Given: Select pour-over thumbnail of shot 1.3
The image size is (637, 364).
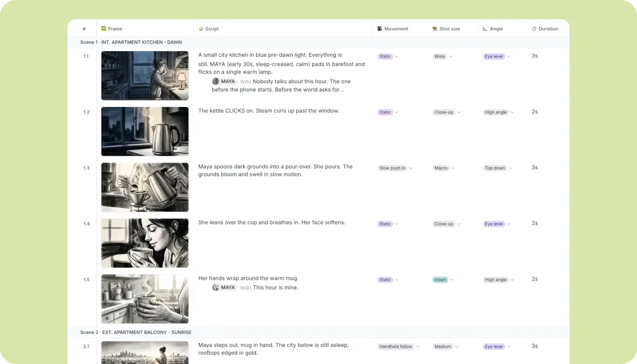Looking at the screenshot, I should (145, 187).
